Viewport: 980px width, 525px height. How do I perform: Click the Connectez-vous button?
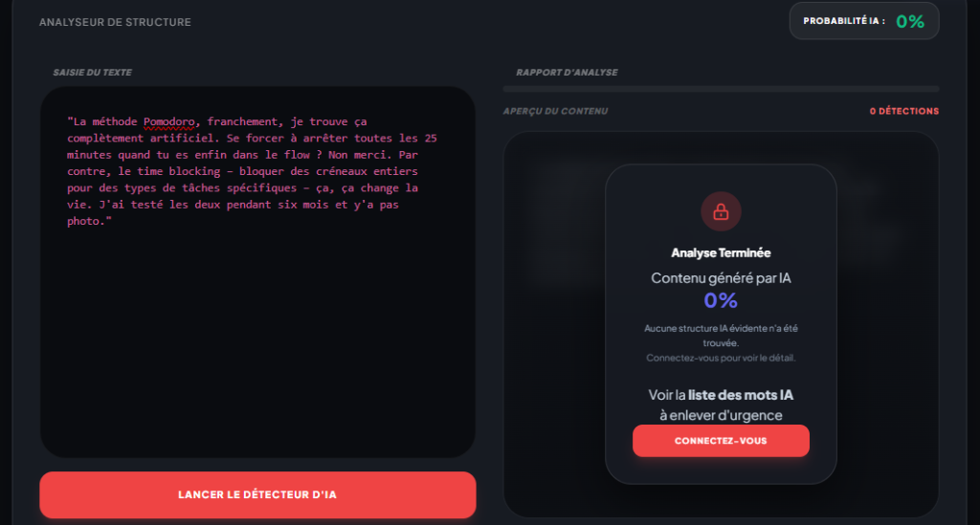pyautogui.click(x=721, y=441)
